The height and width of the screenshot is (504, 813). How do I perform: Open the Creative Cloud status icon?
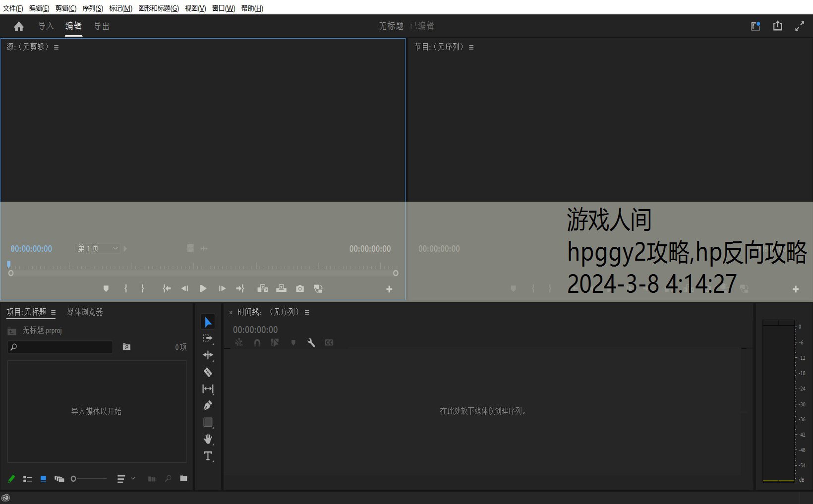[5, 498]
